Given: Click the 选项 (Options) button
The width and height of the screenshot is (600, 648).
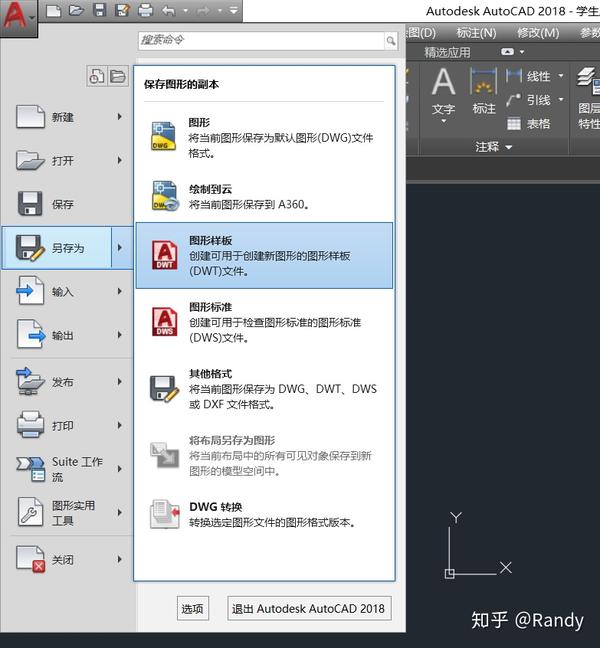Looking at the screenshot, I should [x=193, y=609].
